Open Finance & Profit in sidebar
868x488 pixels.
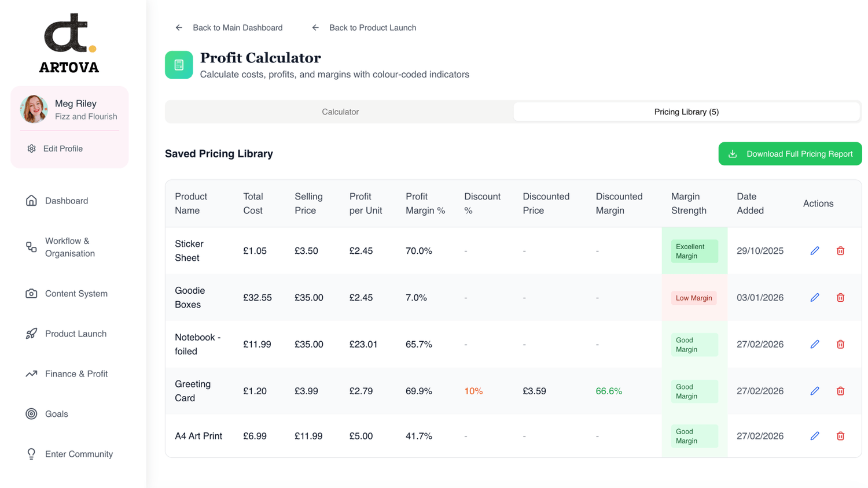click(76, 374)
